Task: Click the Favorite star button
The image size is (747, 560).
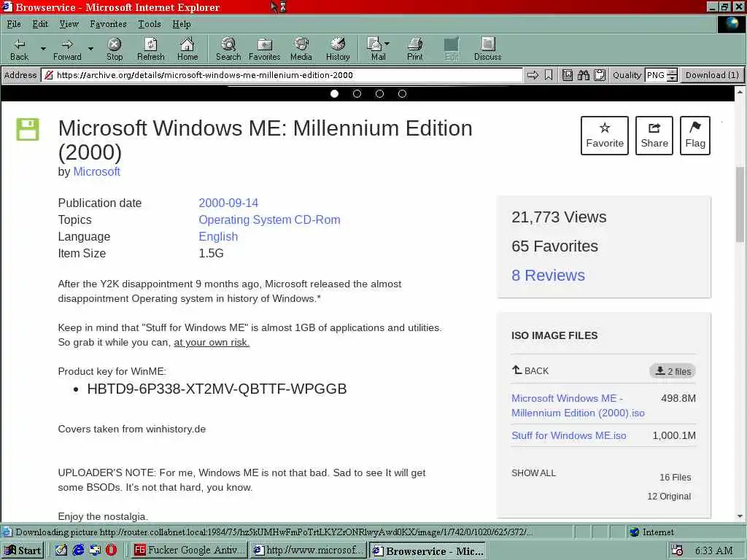Action: pos(605,135)
